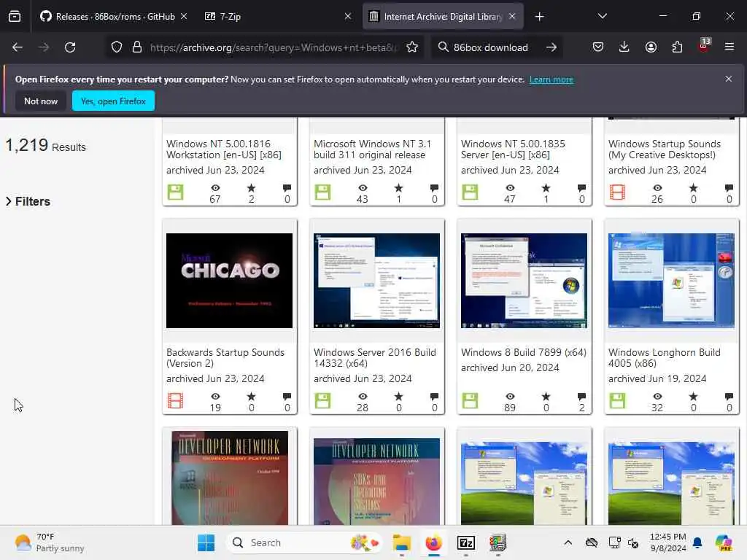Image resolution: width=747 pixels, height=560 pixels.
Task: Open File Explorer from the taskbar
Action: tap(402, 542)
